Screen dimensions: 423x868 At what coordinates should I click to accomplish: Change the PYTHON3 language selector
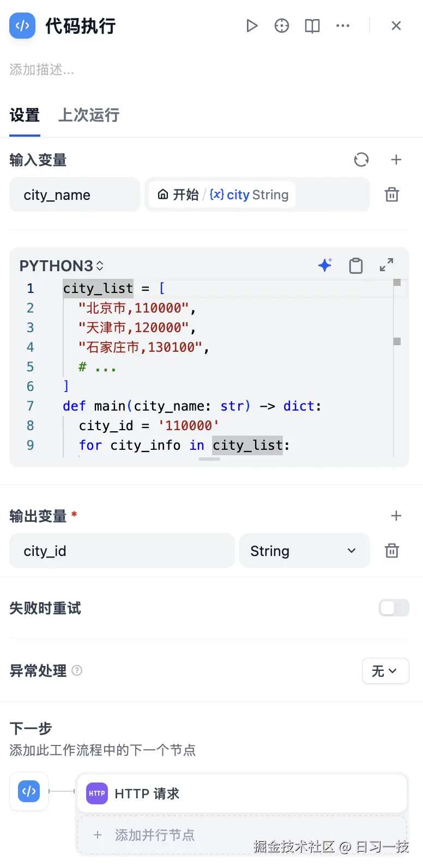(x=62, y=266)
